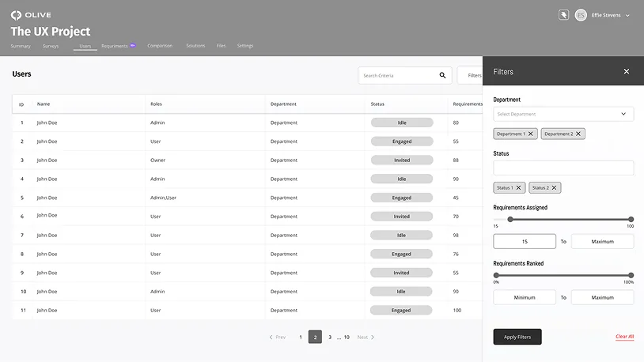Click Requirements Ranked Minimum field
Viewport: 644px width, 362px height.
pyautogui.click(x=525, y=297)
